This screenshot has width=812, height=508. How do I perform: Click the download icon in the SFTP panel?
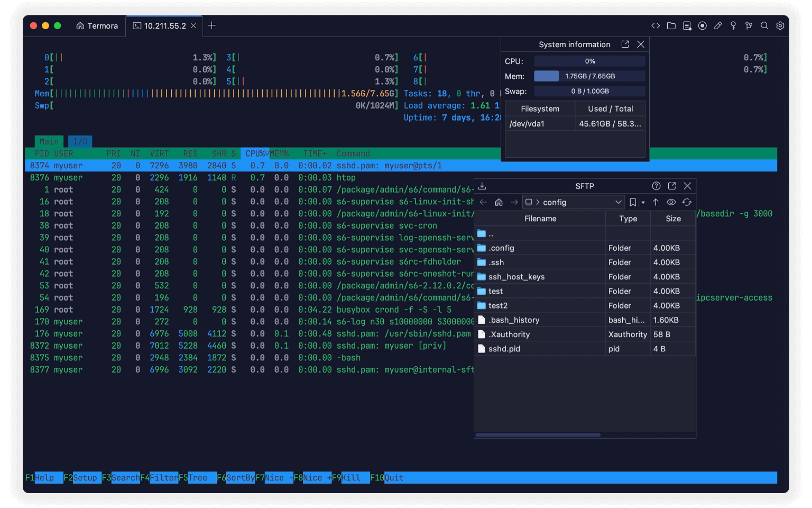tap(482, 186)
